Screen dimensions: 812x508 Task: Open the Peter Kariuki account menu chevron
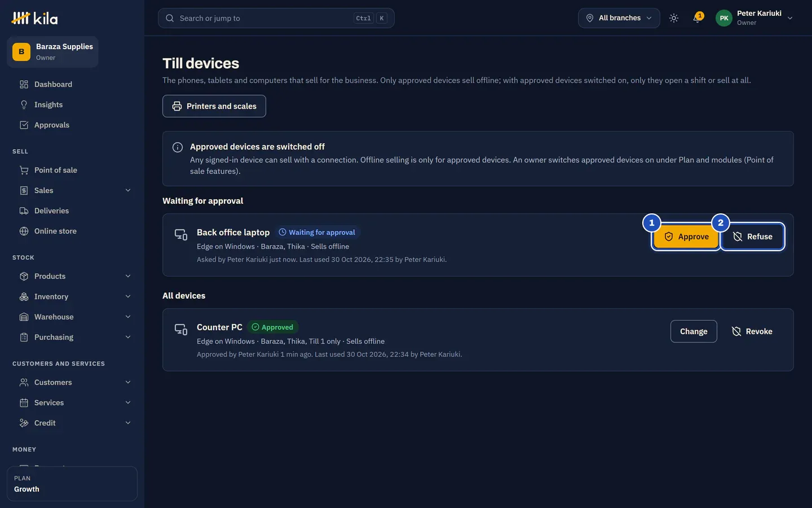coord(790,18)
